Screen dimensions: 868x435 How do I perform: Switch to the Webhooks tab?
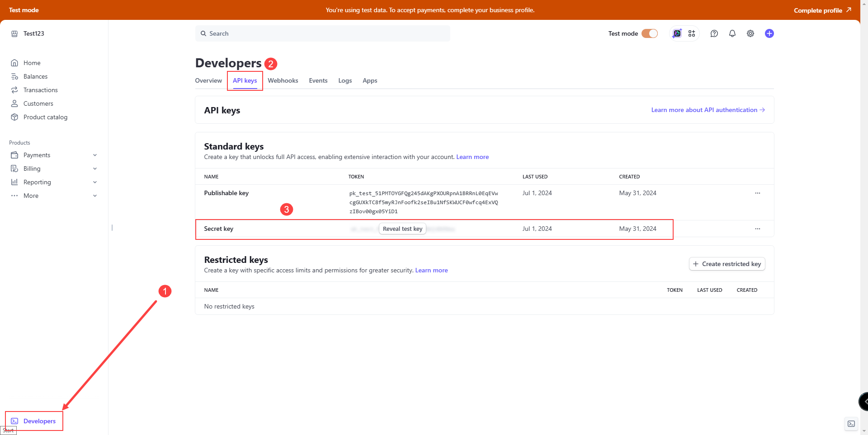pyautogui.click(x=283, y=80)
